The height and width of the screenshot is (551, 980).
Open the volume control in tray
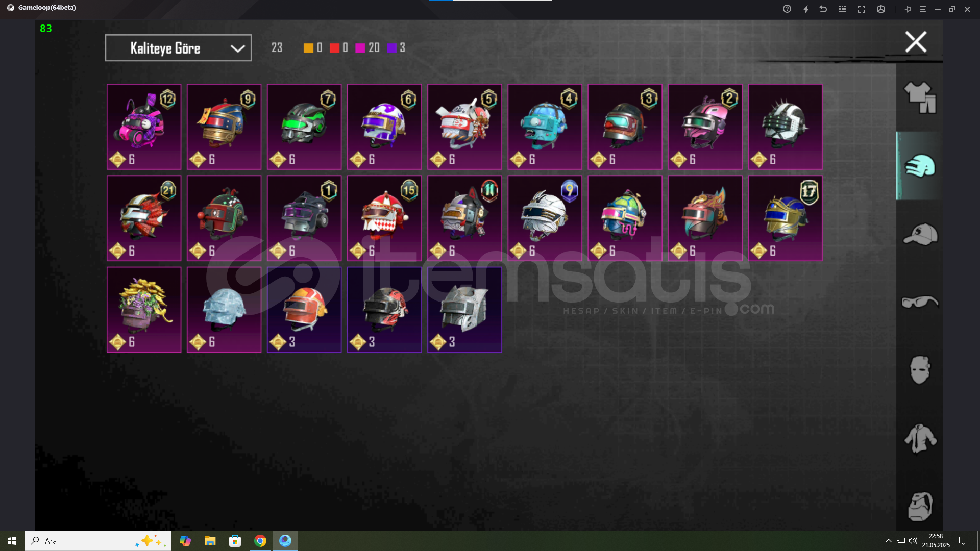point(913,541)
